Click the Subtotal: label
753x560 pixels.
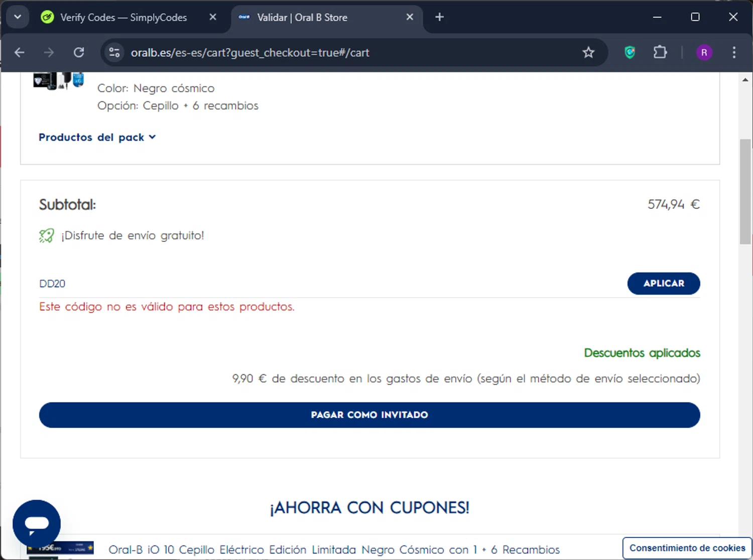click(x=67, y=205)
